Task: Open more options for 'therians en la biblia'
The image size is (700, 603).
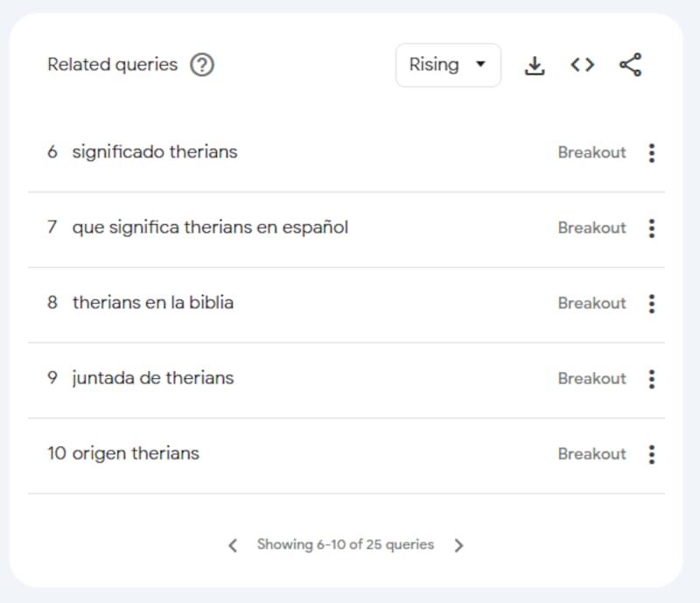Action: pos(651,304)
